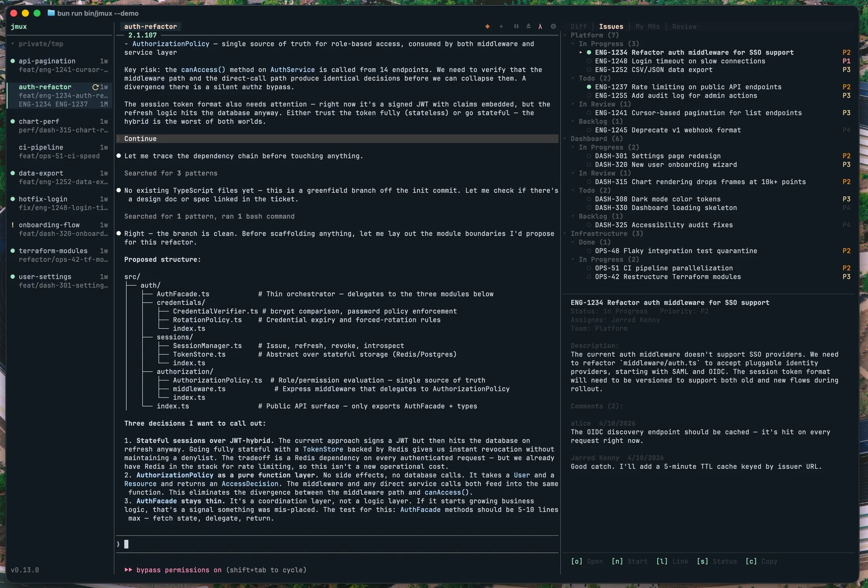
Task: Collapse Platform Backlog (1) section
Action: point(573,121)
